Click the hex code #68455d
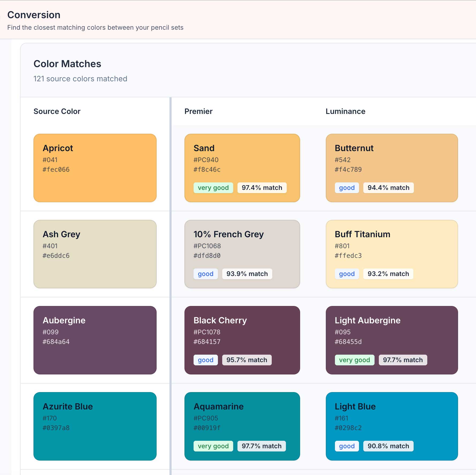This screenshot has height=475, width=476. click(x=348, y=342)
